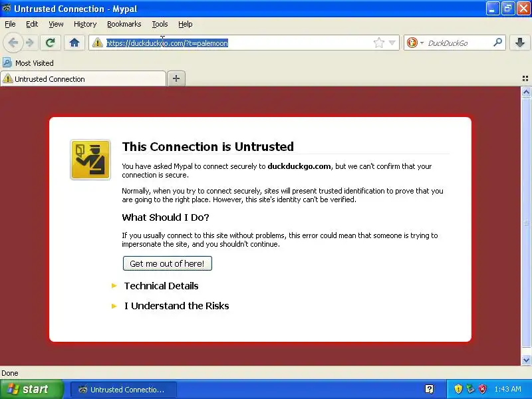Click the warning icon in address bar
The height and width of the screenshot is (399, 532).
[x=98, y=43]
